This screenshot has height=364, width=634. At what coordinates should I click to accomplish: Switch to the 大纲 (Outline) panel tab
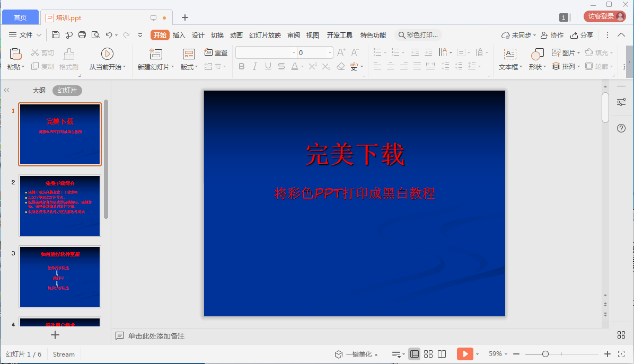coord(39,90)
